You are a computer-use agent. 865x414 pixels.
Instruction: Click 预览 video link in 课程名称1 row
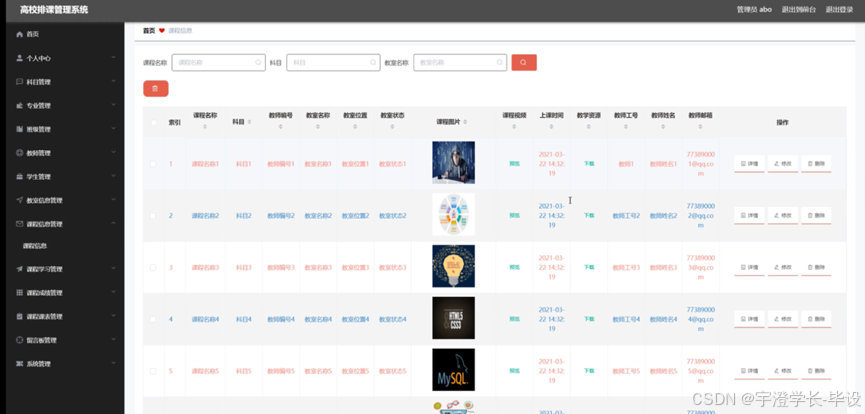coord(514,164)
